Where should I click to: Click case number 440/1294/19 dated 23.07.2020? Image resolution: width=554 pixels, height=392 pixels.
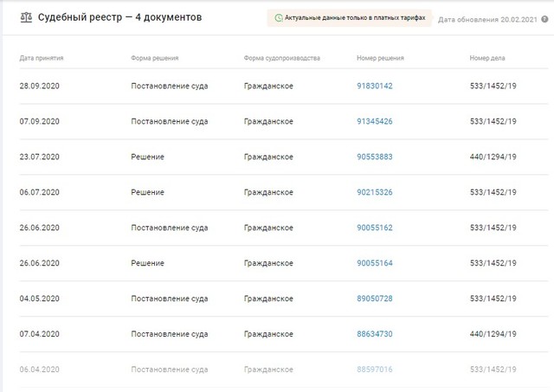tap(493, 157)
